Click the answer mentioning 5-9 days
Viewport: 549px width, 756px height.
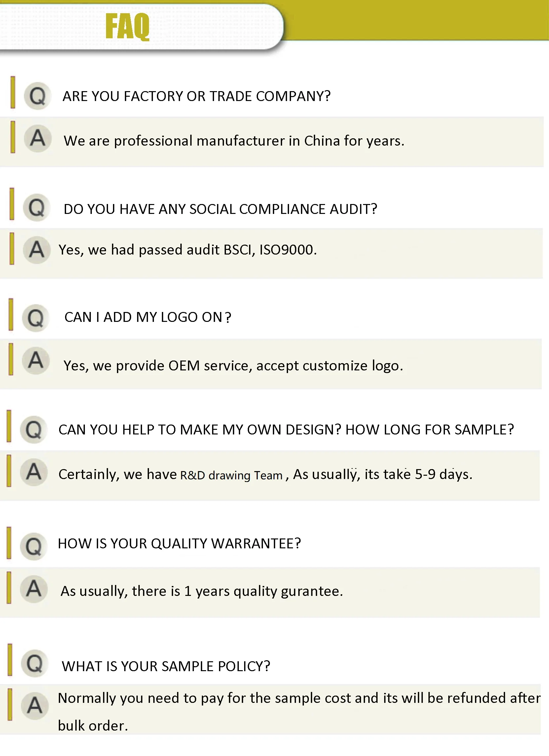265,474
